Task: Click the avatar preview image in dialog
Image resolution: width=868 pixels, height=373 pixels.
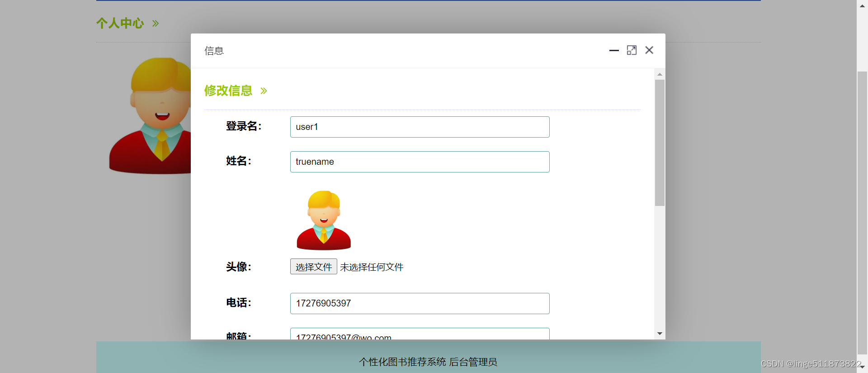Action: point(324,220)
